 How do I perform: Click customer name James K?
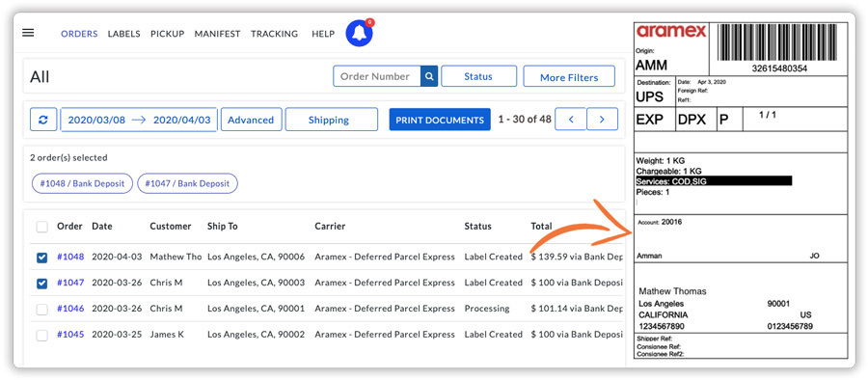tap(166, 335)
